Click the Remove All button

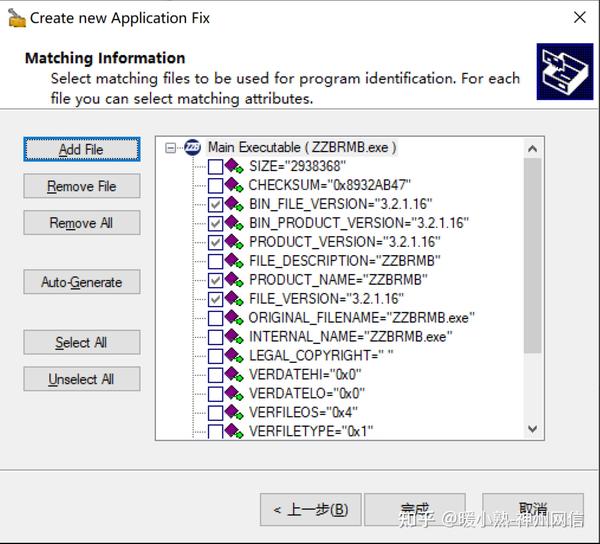coord(82,223)
